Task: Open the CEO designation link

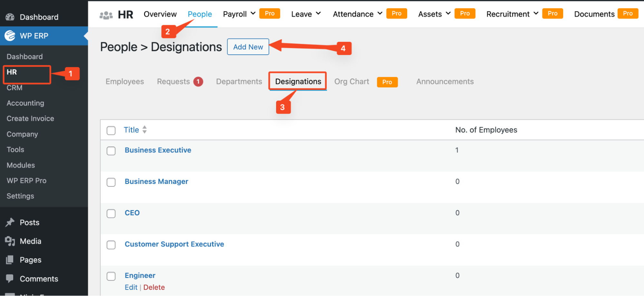Action: (132, 213)
